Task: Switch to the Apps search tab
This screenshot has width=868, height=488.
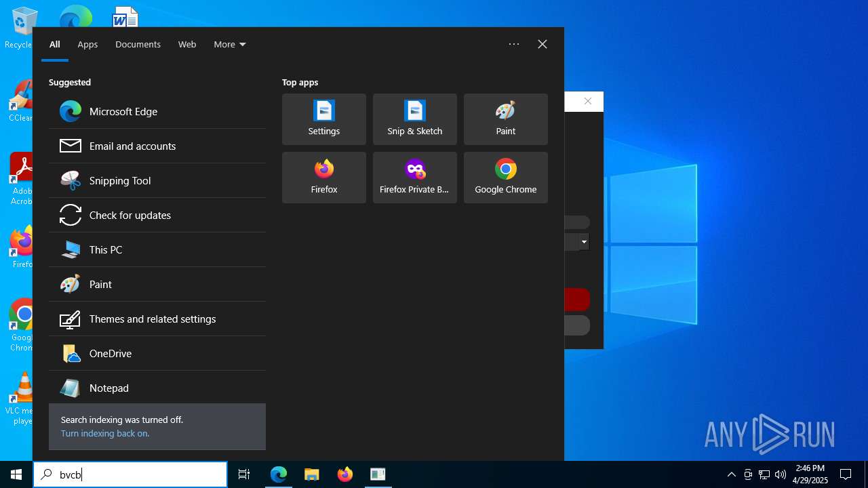Action: point(87,44)
